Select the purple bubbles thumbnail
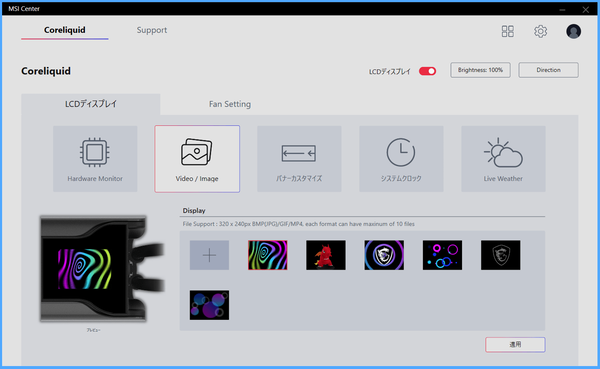Viewport: 600px width, 369px height. pyautogui.click(x=209, y=305)
